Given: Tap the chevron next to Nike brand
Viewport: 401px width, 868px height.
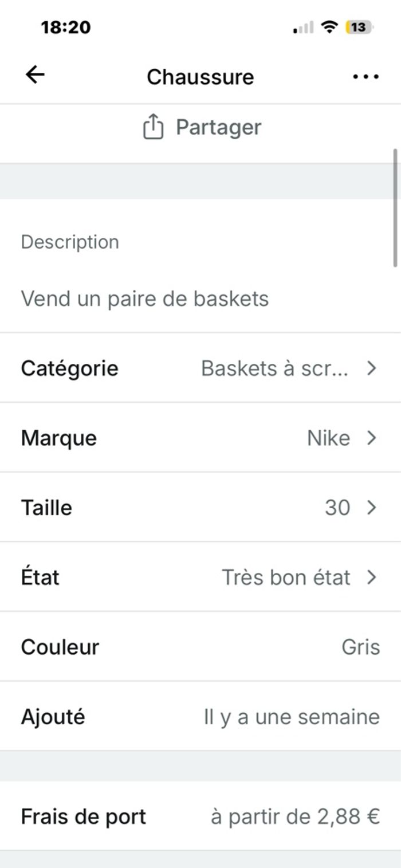Looking at the screenshot, I should [372, 438].
